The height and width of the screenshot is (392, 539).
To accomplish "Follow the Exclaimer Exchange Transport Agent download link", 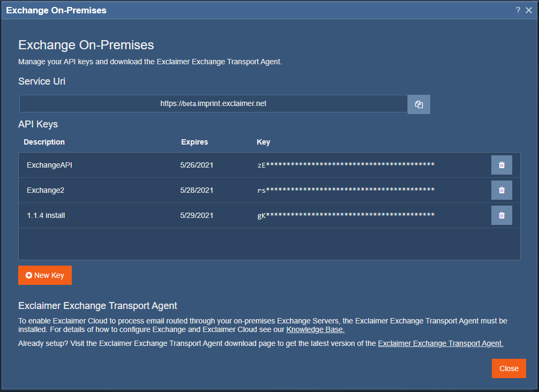I will 440,343.
